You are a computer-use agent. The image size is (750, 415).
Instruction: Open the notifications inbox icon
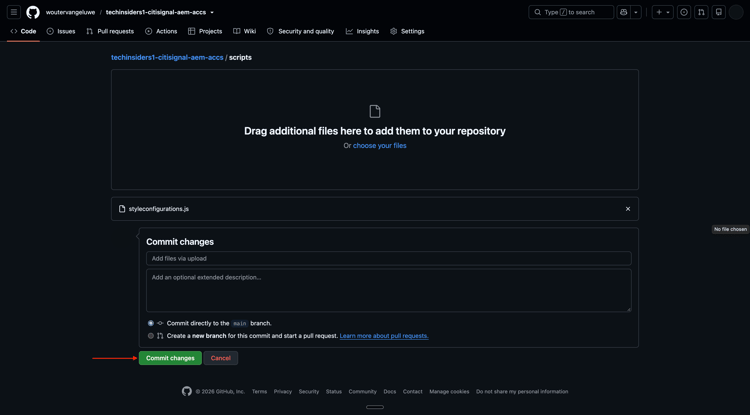tap(718, 12)
